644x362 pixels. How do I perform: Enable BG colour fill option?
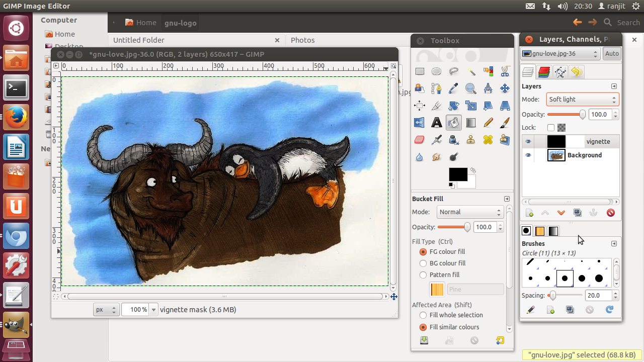tap(423, 263)
